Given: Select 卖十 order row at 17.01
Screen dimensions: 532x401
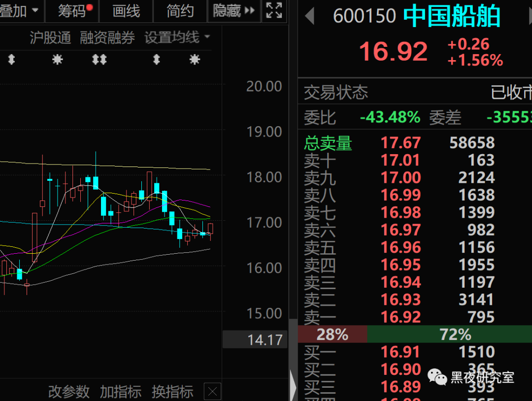Looking at the screenshot, I should point(415,160).
